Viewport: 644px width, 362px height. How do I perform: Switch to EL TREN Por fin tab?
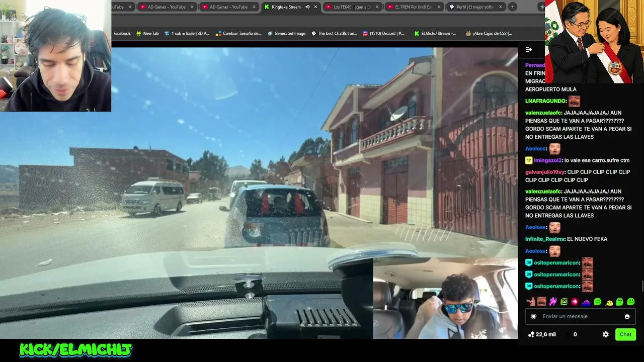pos(414,7)
